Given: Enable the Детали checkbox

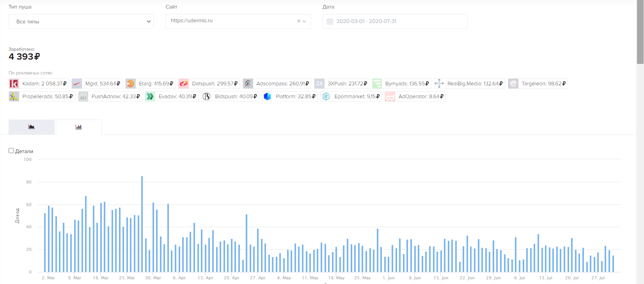Looking at the screenshot, I should point(11,151).
